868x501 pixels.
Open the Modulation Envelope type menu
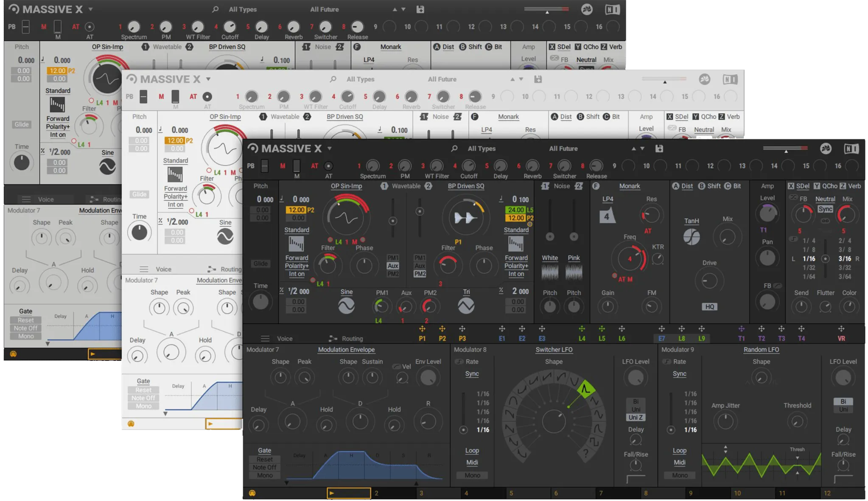346,350
